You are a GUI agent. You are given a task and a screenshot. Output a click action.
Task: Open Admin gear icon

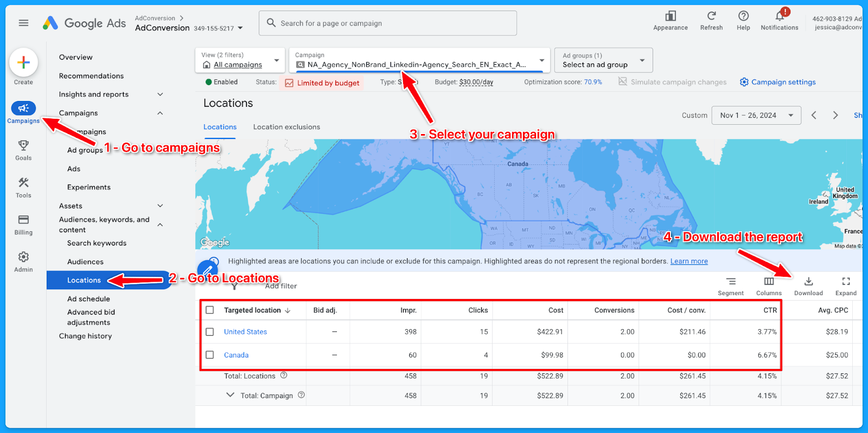coord(23,257)
